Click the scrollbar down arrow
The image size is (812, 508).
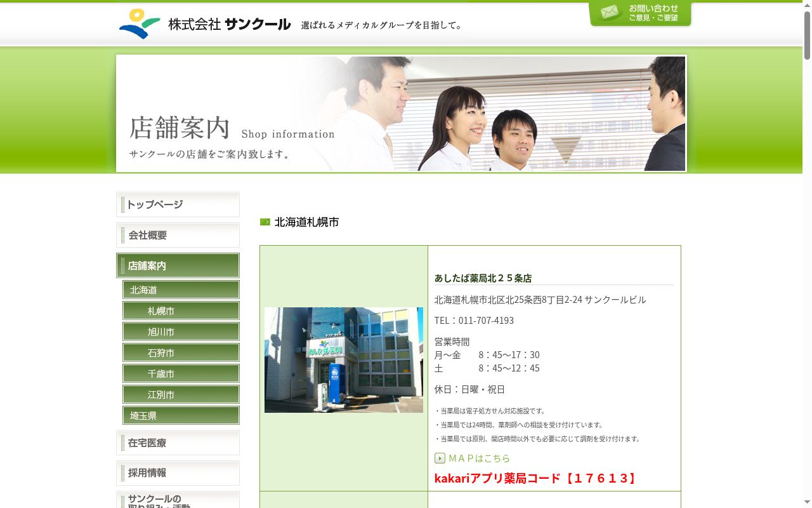coord(807,503)
